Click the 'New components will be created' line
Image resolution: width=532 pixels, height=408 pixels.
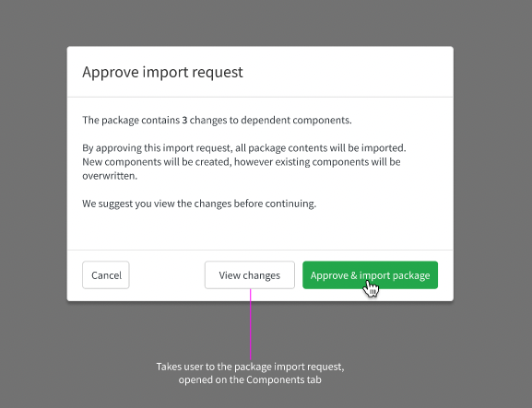pyautogui.click(x=242, y=162)
